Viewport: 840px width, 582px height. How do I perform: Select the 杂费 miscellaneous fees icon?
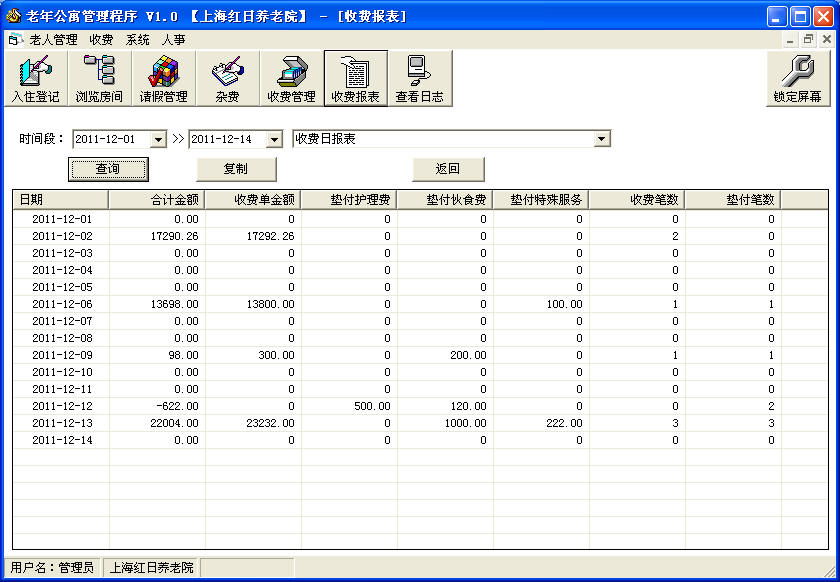coord(227,78)
